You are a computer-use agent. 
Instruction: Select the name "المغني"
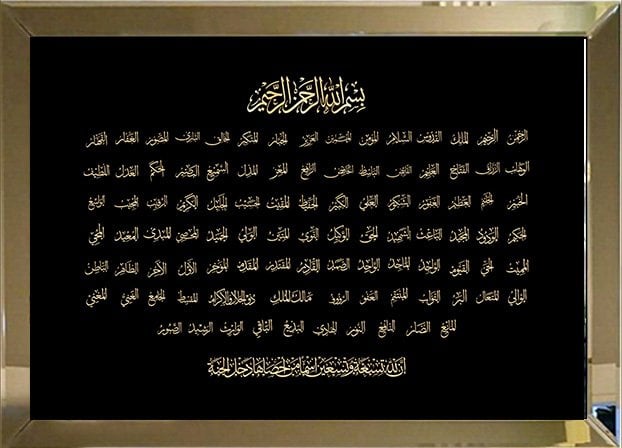coord(96,298)
